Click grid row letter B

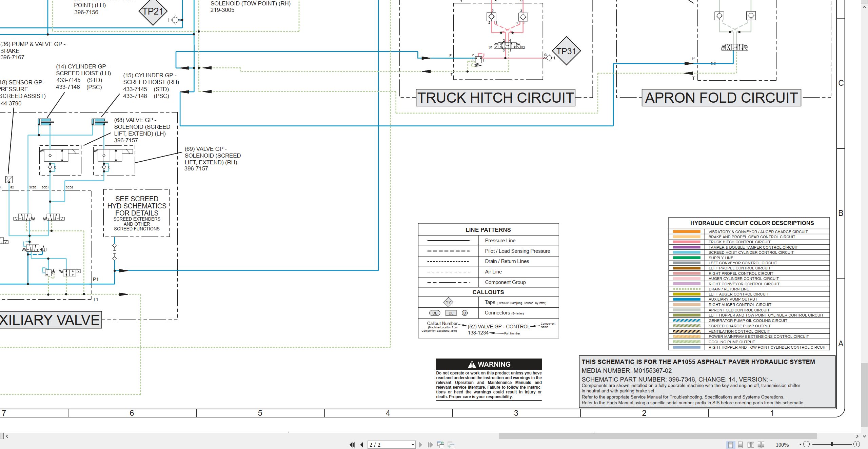841,213
